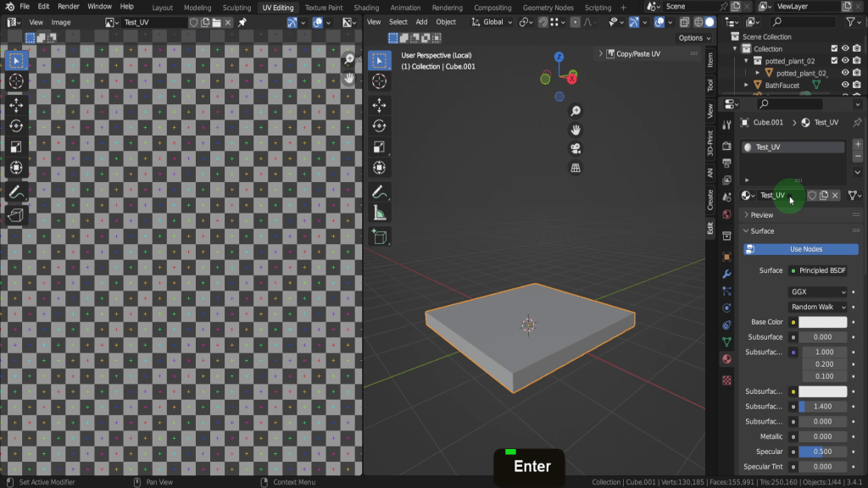This screenshot has width=868, height=488.
Task: Click the Add Cube tool in the 3D viewport
Action: click(379, 236)
